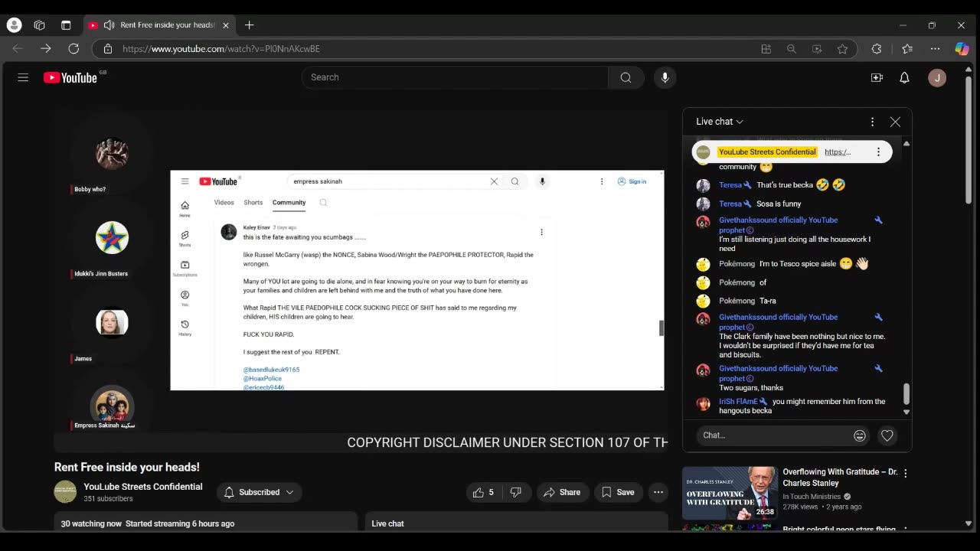Click the browser address bar URL

[x=221, y=48]
